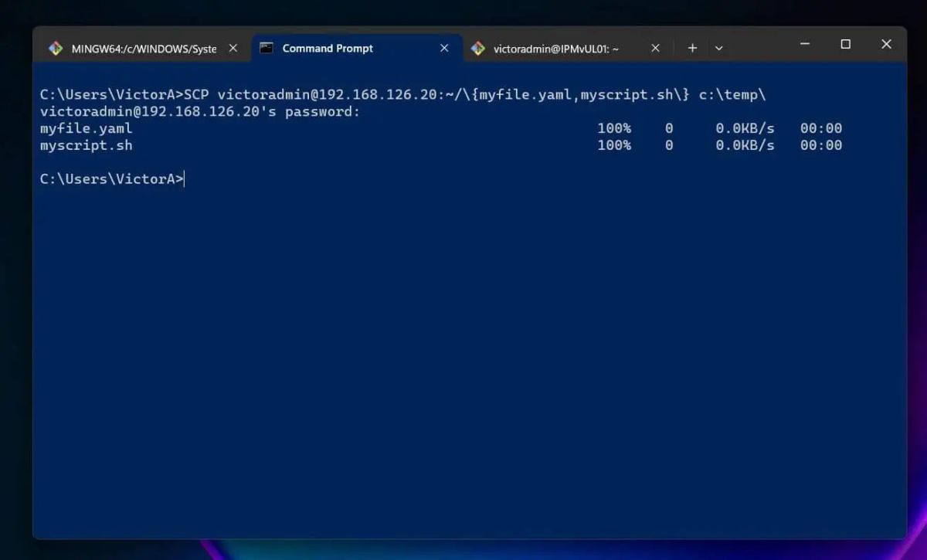Click 100% in the myfile.yaml row
This screenshot has width=927, height=560.
pos(614,128)
